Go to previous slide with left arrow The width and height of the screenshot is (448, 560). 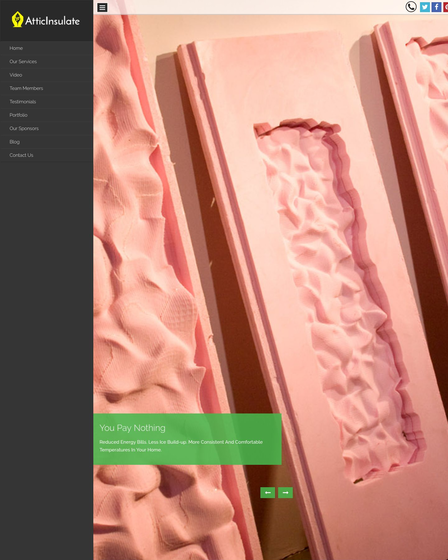(268, 492)
